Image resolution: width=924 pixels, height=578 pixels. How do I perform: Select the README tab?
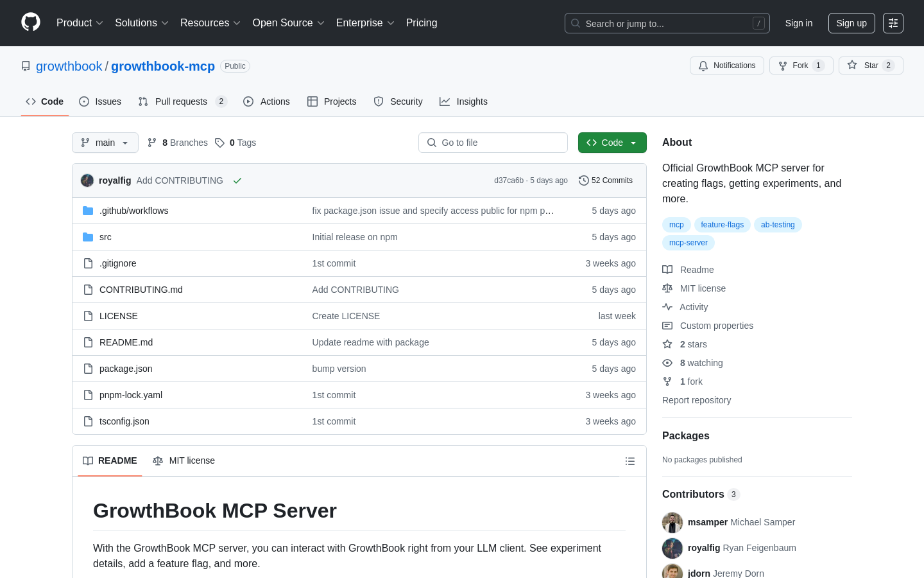[110, 460]
